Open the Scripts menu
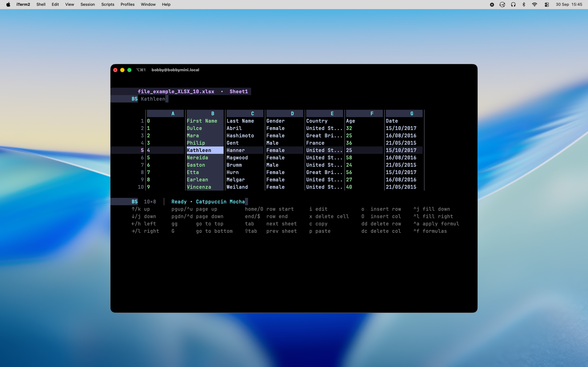588x367 pixels. pos(108,5)
